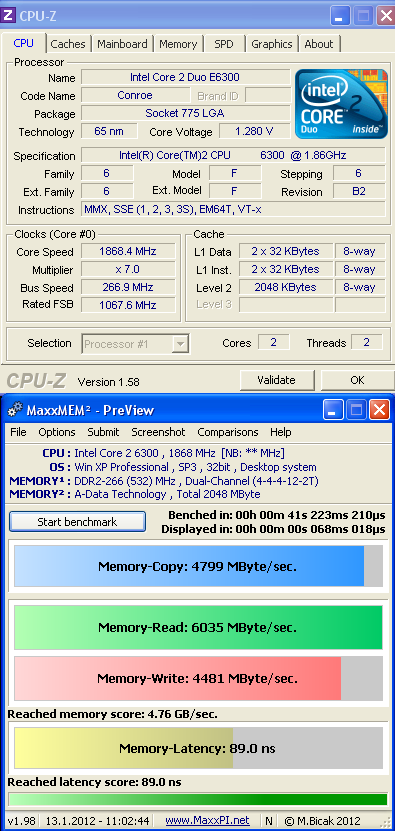395x831 pixels.
Task: Click the Memory-Latency result bar
Action: 198,748
